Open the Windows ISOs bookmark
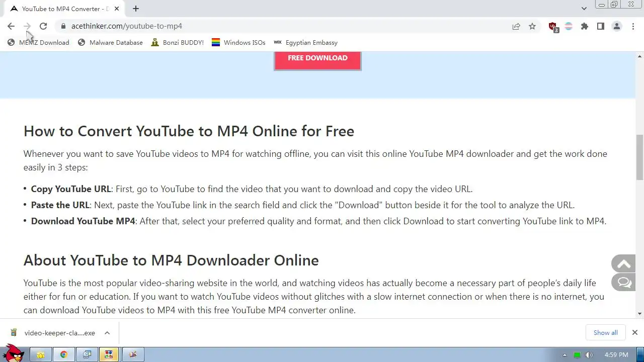Viewport: 644px width, 362px height. (238, 43)
